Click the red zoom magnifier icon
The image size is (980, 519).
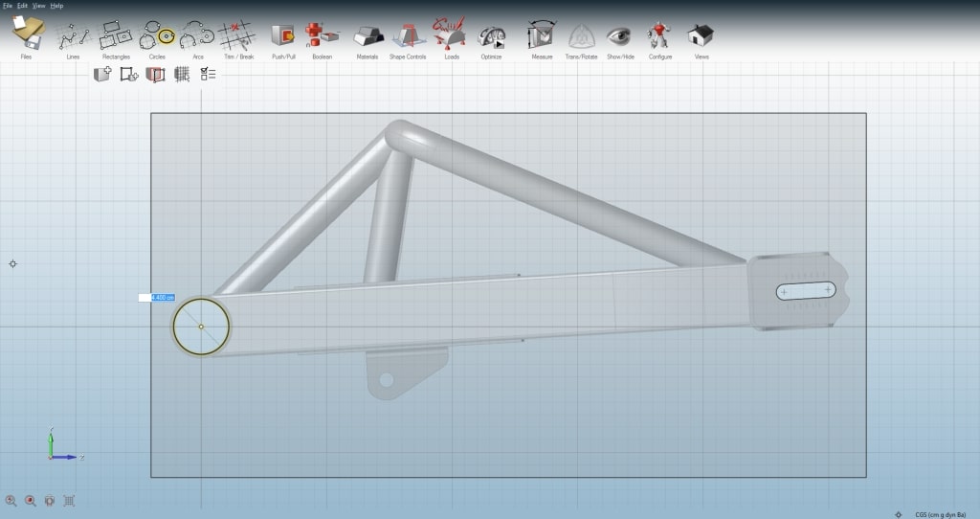(x=30, y=500)
